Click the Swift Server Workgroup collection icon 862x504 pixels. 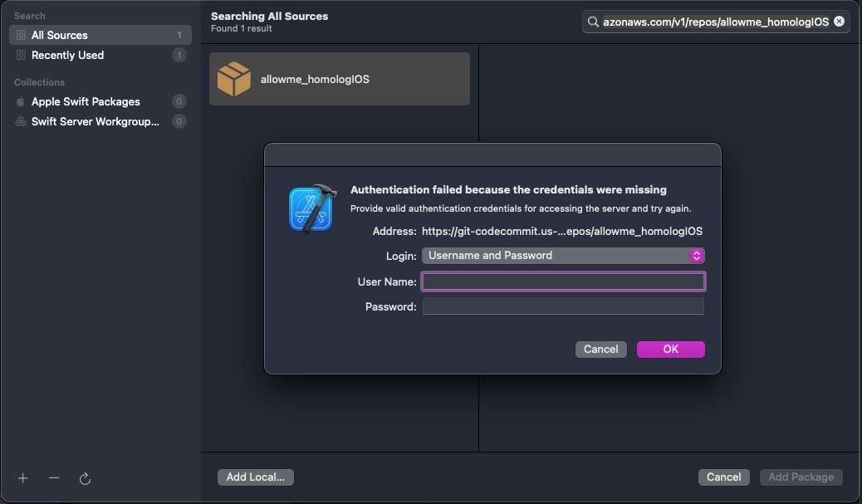(x=20, y=121)
